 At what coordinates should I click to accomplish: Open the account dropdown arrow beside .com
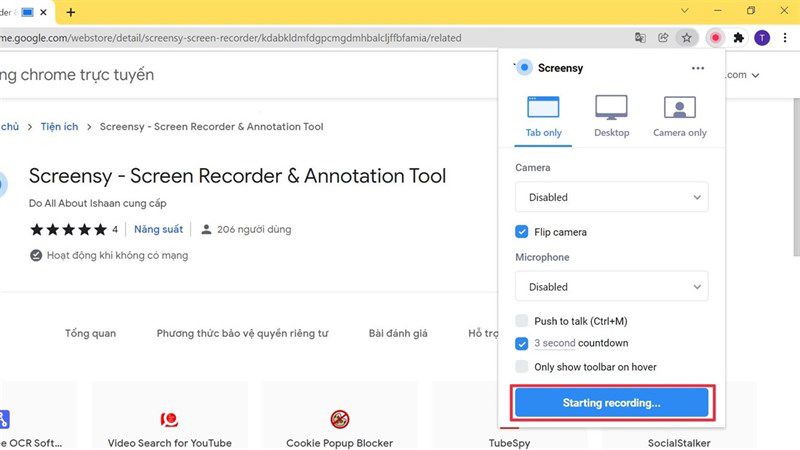point(755,75)
